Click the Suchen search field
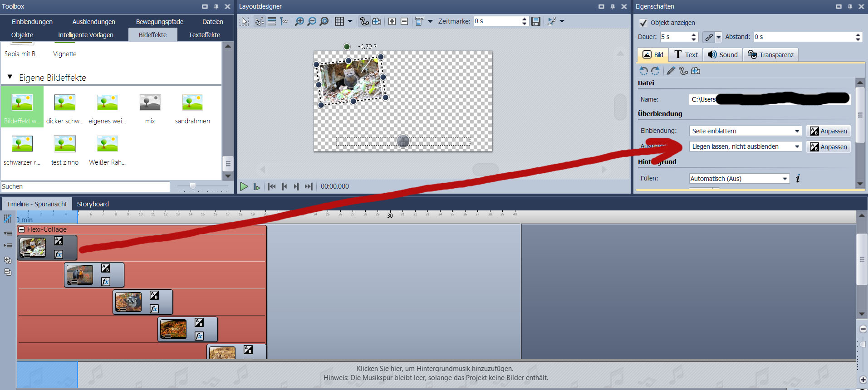 click(x=85, y=186)
